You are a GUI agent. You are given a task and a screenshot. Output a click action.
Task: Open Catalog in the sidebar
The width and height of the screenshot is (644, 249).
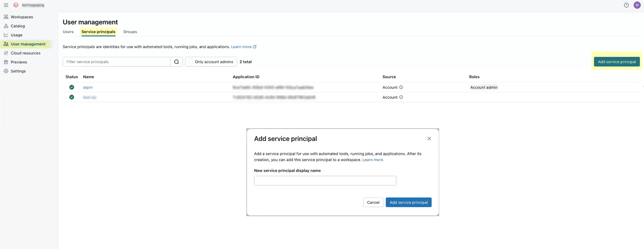[x=18, y=26]
